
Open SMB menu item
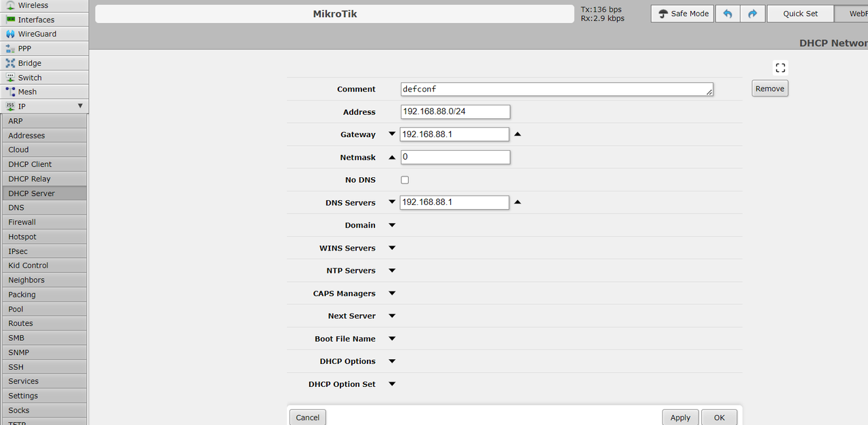click(x=44, y=338)
